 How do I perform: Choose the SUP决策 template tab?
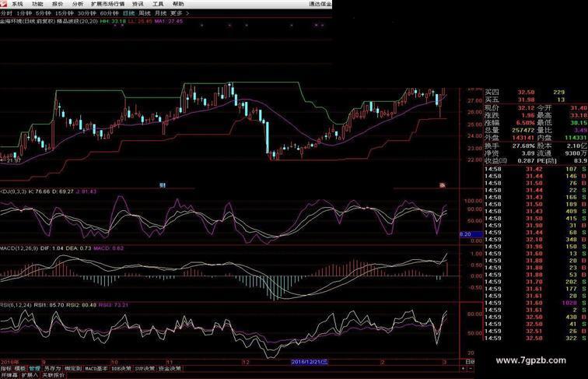coord(145,368)
